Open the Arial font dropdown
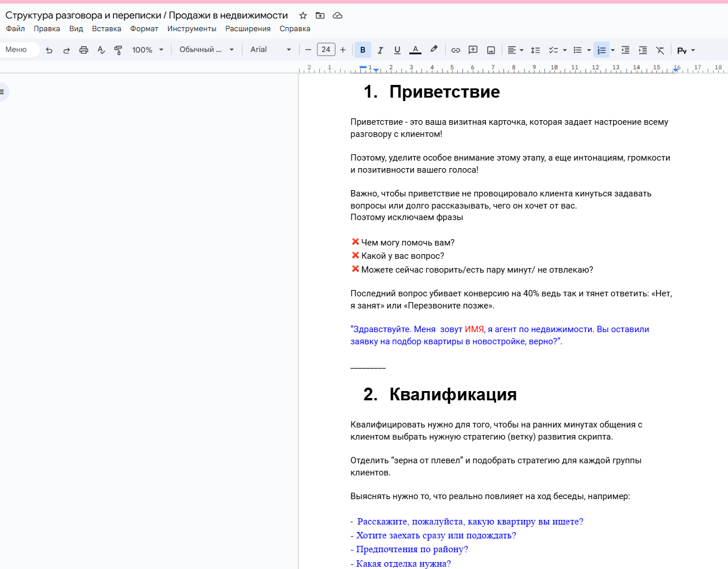Screen dimensions: 728x569 [x=271, y=50]
